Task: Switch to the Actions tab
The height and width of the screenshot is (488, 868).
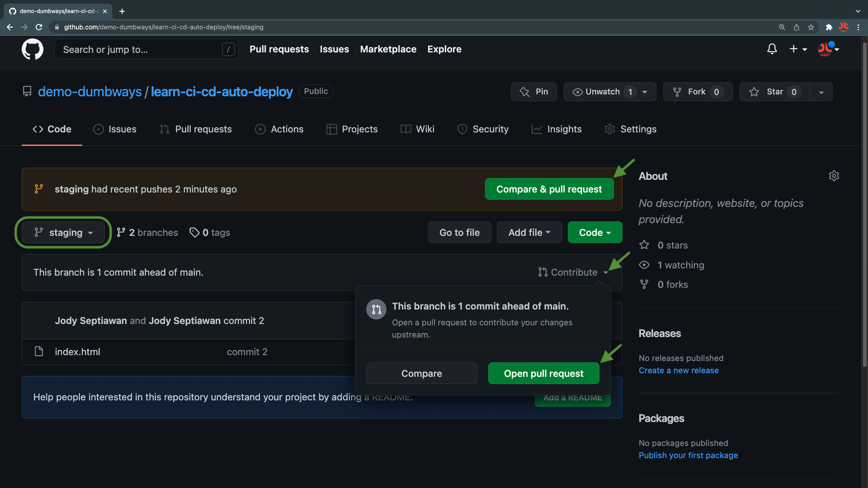Action: (279, 129)
